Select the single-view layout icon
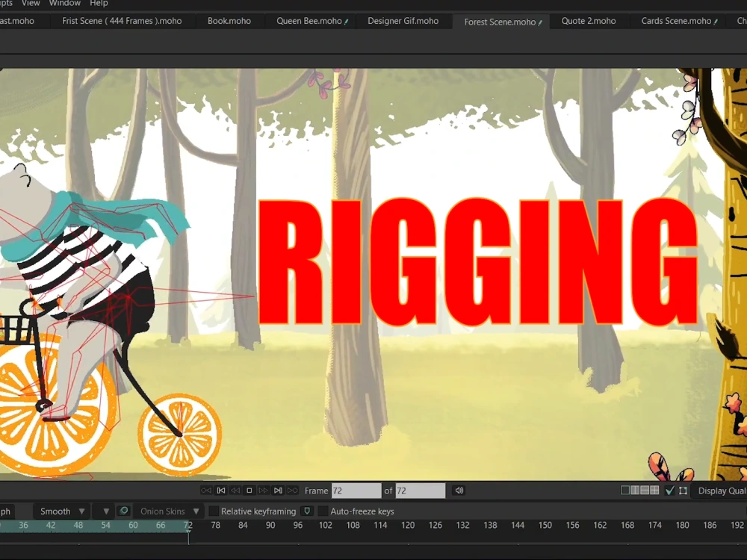Screen dimensions: 747x560 (x=626, y=490)
